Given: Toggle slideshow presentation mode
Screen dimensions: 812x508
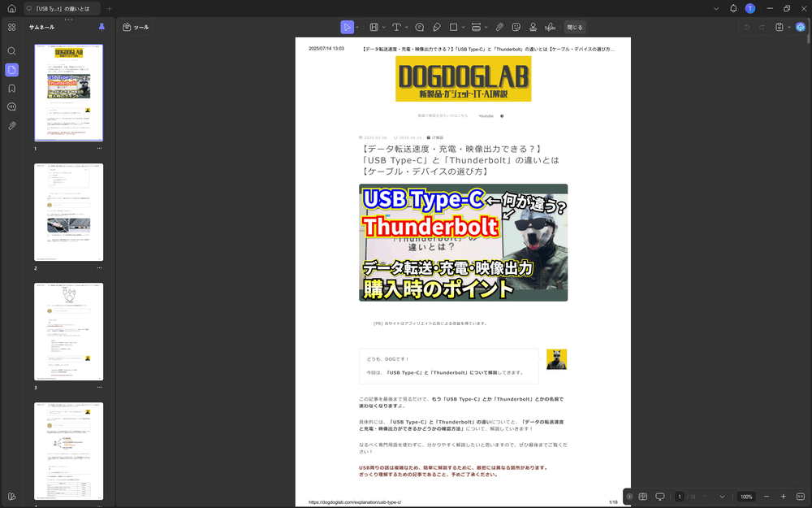Looking at the screenshot, I should click(x=660, y=497).
